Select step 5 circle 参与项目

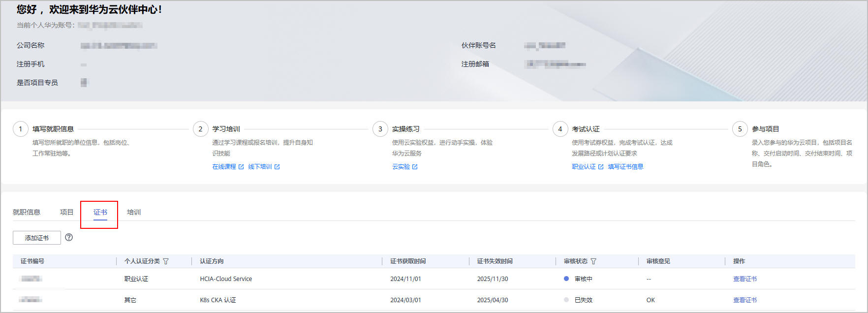coord(740,129)
